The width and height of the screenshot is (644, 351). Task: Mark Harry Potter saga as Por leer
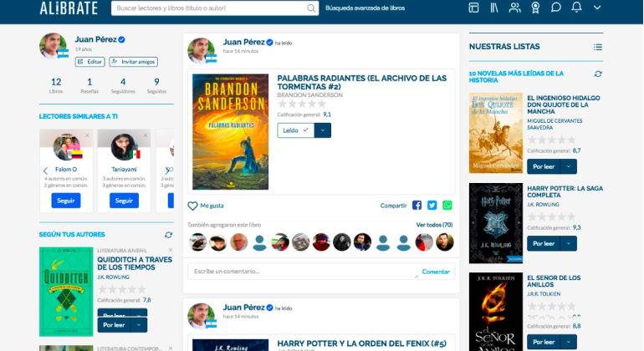(544, 243)
